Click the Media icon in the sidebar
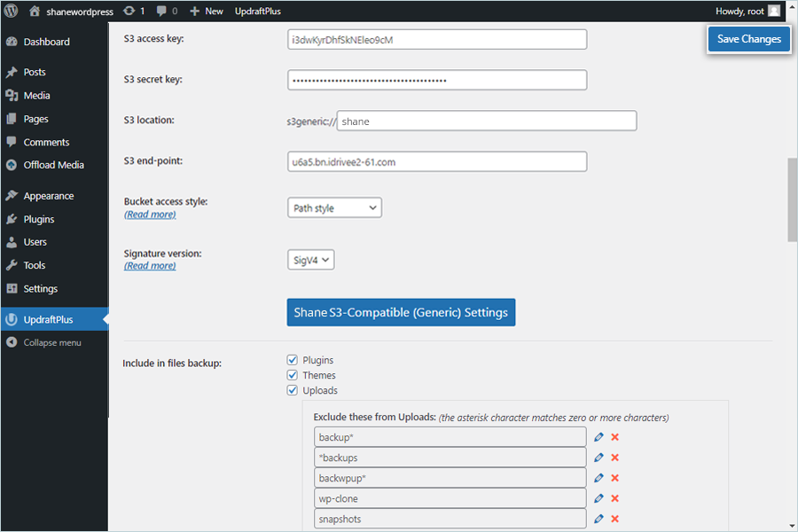This screenshot has height=532, width=798. click(x=12, y=95)
